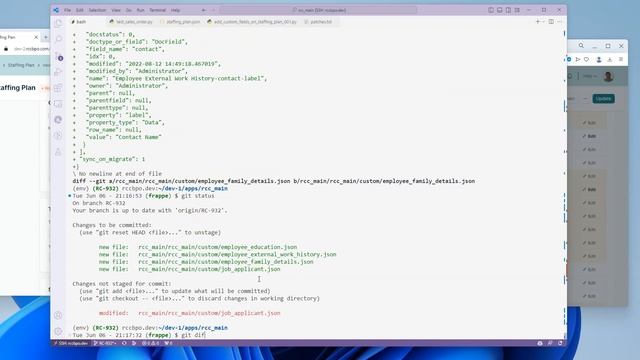Toggle primary side bar layout icon
The width and height of the screenshot is (640, 360).
click(491, 10)
